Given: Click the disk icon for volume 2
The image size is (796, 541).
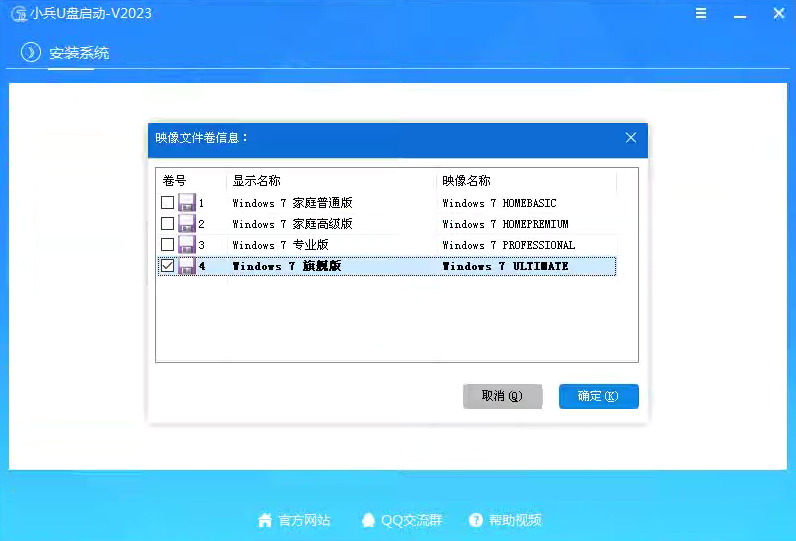Looking at the screenshot, I should point(187,223).
